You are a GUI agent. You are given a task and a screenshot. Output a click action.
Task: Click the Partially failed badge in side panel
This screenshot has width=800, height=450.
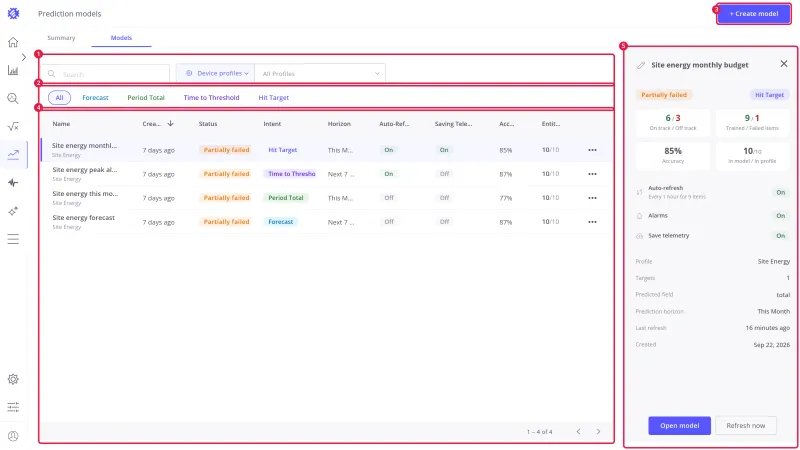point(664,95)
